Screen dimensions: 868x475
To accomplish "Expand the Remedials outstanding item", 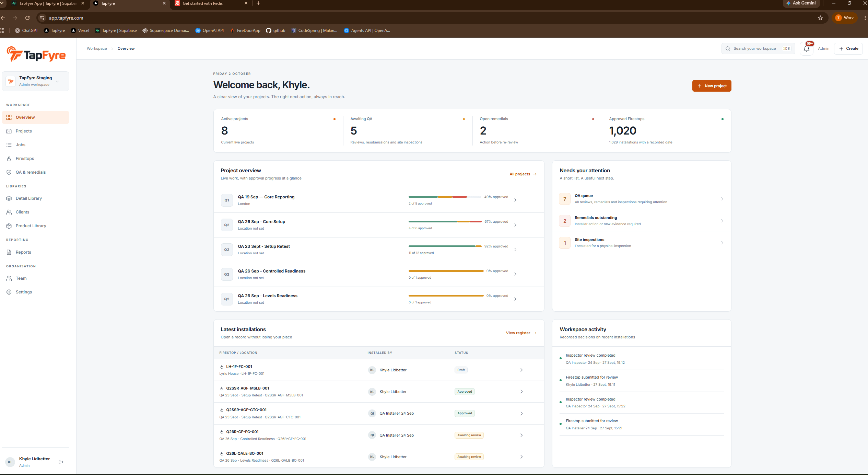I will tap(642, 221).
